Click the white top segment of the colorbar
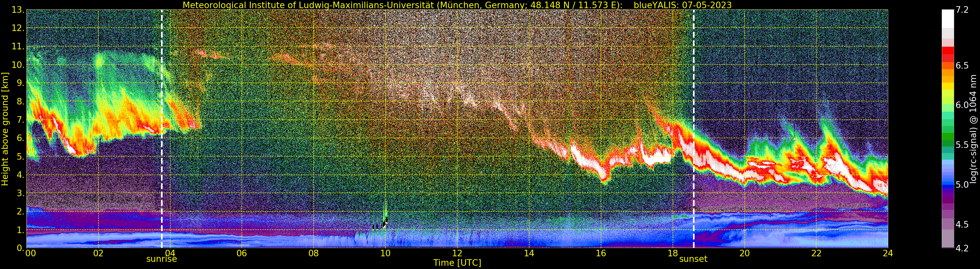980x269 pixels. pyautogui.click(x=948, y=19)
